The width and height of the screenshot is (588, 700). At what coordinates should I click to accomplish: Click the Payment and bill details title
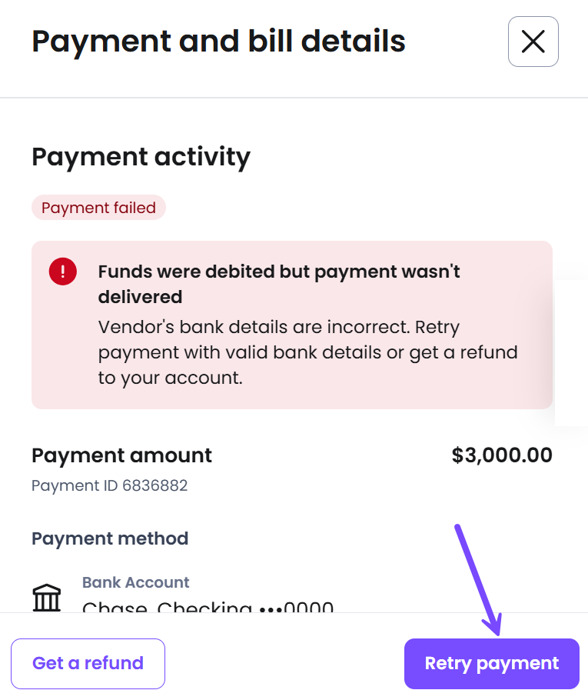tap(218, 41)
